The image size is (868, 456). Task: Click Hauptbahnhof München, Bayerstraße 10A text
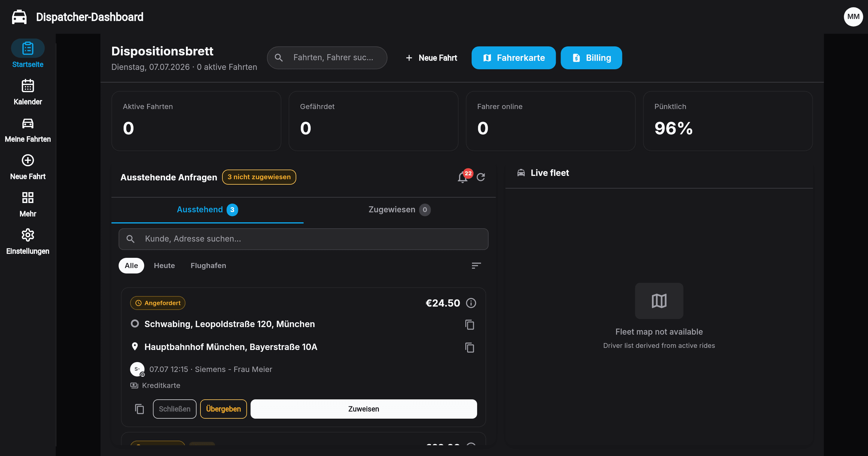click(231, 347)
